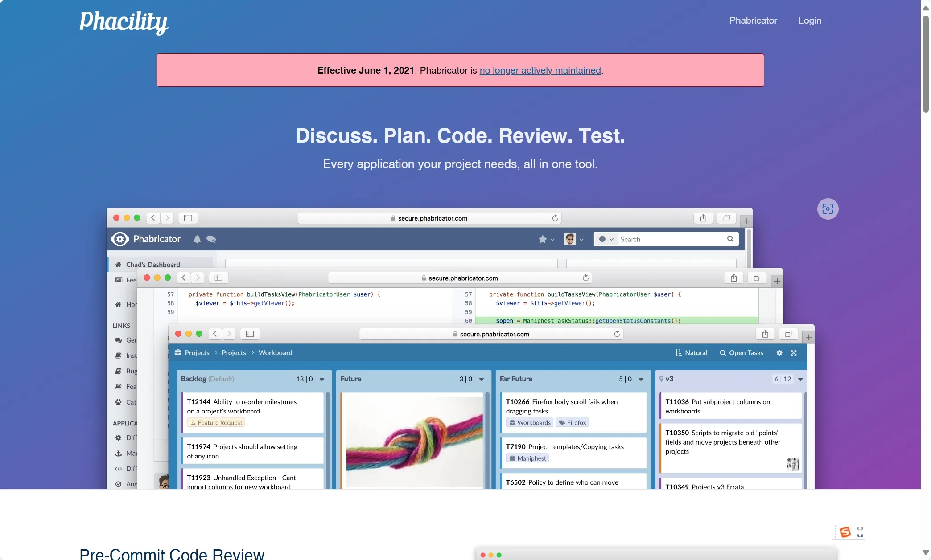Open task T11036 card

(731, 406)
